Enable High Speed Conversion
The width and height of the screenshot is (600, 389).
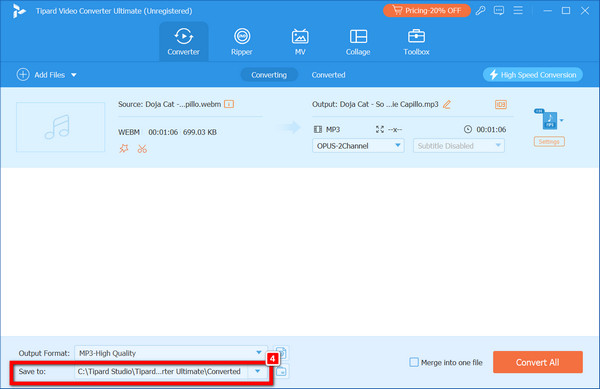pyautogui.click(x=533, y=75)
